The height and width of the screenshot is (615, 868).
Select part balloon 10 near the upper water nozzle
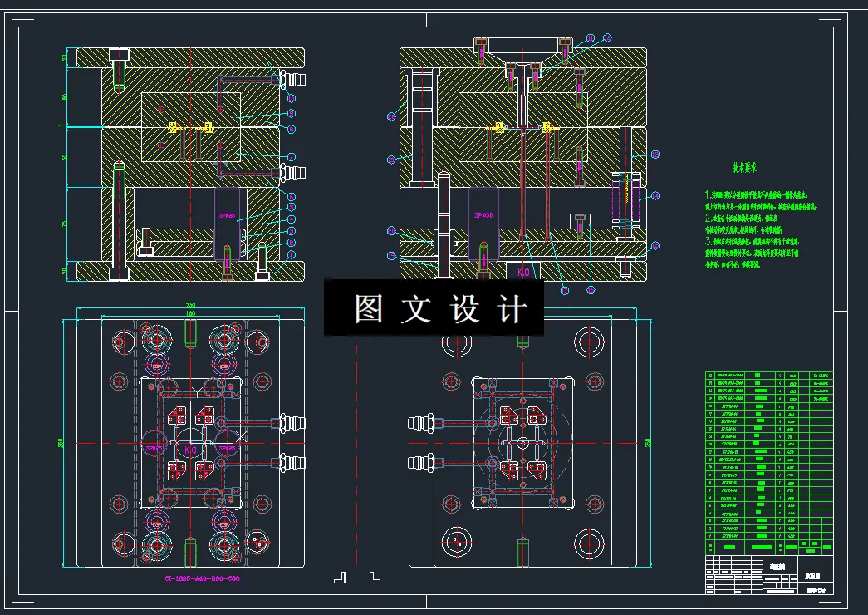(x=292, y=99)
